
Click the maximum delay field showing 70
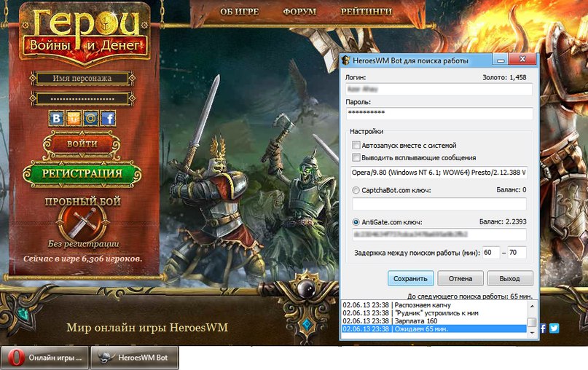click(x=517, y=253)
